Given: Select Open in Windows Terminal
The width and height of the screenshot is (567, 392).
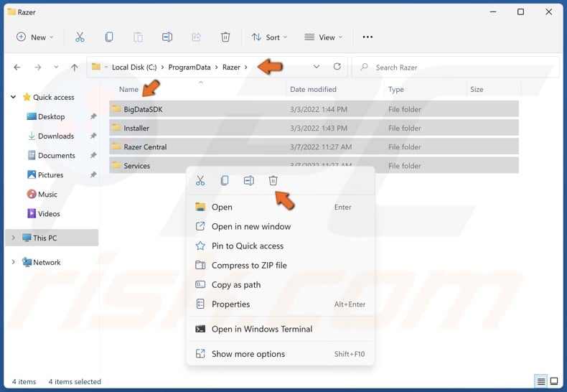Looking at the screenshot, I should 280,329.
